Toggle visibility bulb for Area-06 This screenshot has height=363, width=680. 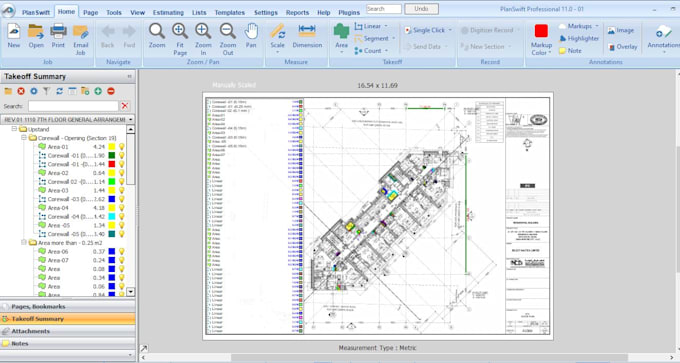(x=122, y=252)
